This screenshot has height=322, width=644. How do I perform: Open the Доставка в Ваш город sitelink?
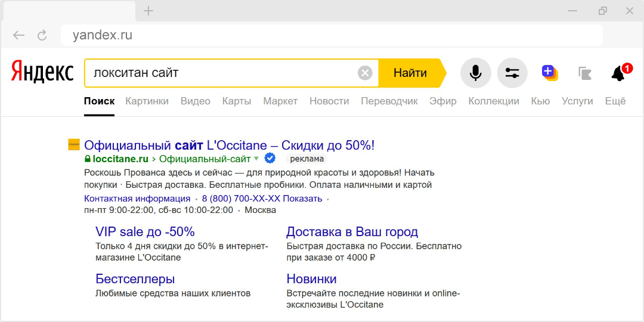tap(352, 231)
